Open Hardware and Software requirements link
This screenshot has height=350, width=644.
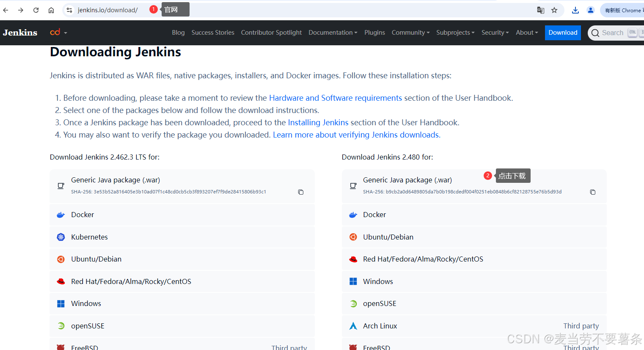(x=336, y=98)
